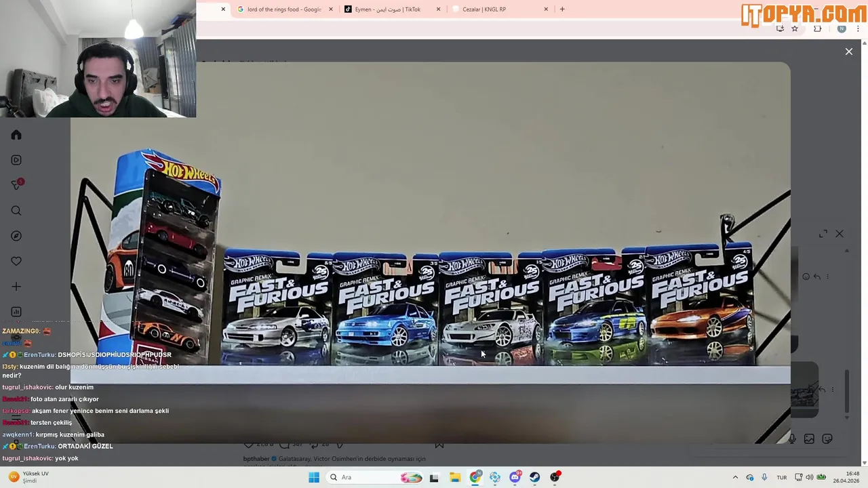Open the volume control in system tray
The height and width of the screenshot is (488, 868).
coord(810,477)
